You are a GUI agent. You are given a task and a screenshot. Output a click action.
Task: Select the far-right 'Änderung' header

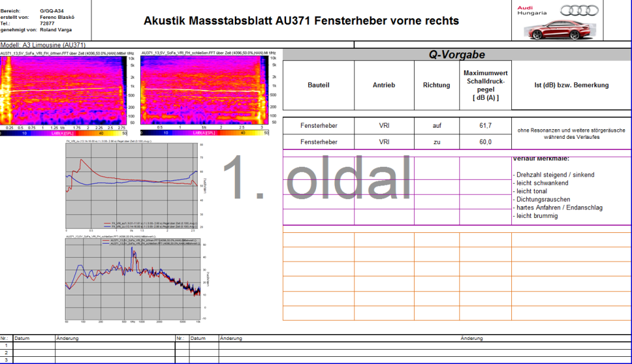(472, 338)
